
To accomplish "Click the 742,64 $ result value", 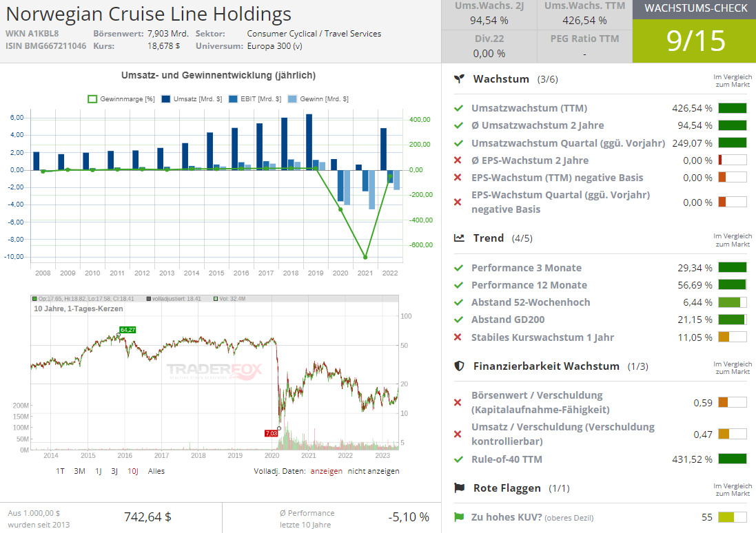I will click(147, 517).
